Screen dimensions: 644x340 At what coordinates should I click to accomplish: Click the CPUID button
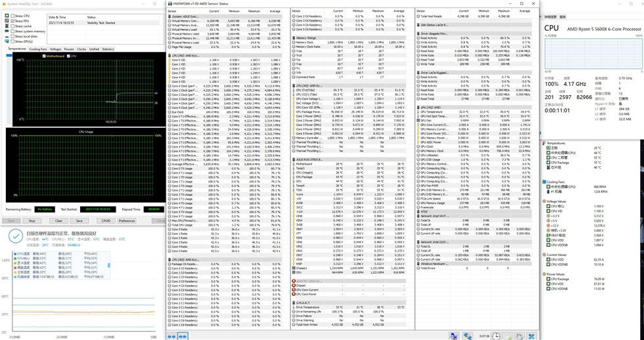[106, 221]
